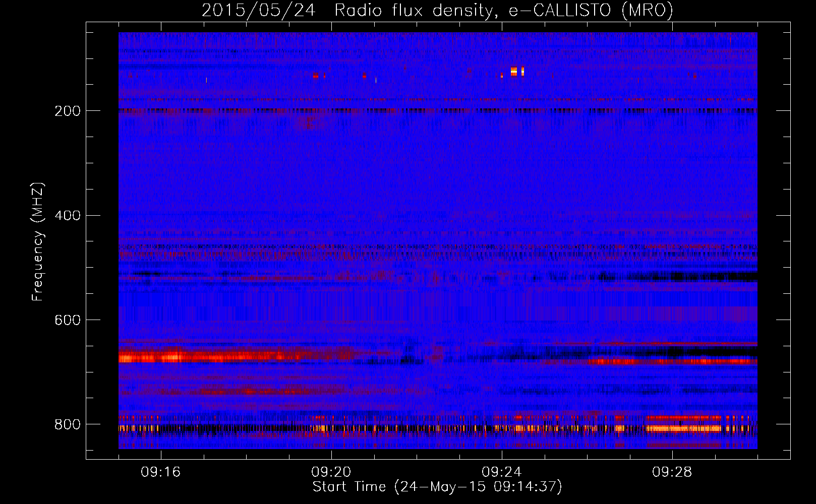
Task: Click the small red burst near 09:19:40 at top
Action: coord(316,76)
